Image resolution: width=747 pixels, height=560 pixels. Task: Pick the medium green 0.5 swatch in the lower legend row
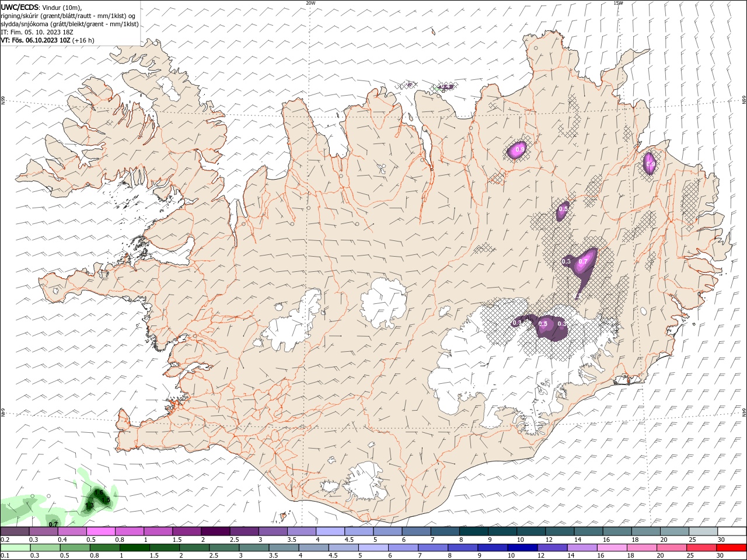75,548
